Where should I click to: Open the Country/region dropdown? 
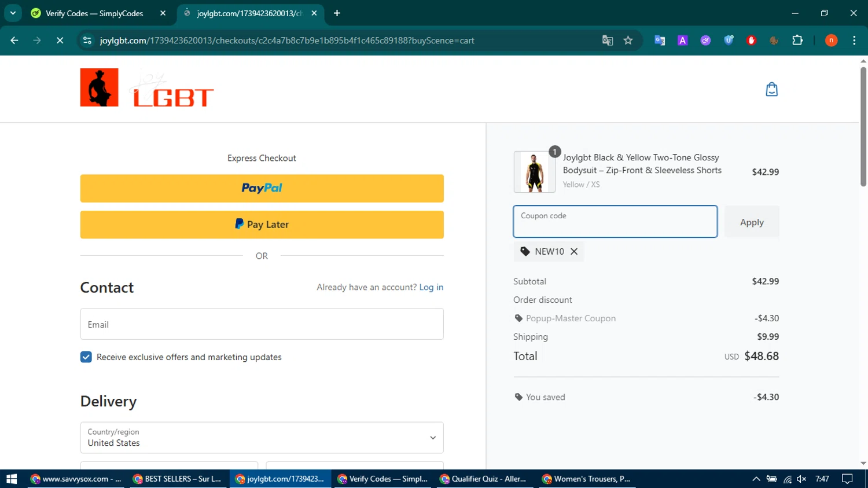[x=262, y=438]
